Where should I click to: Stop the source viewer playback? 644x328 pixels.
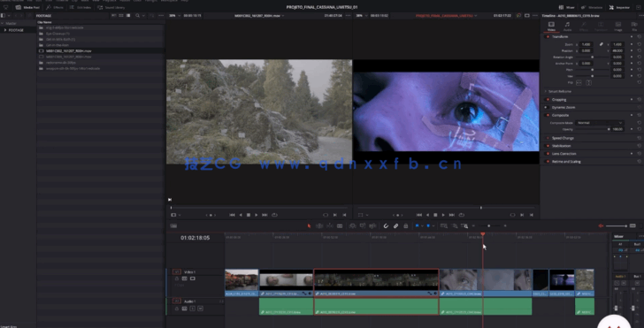click(x=249, y=215)
